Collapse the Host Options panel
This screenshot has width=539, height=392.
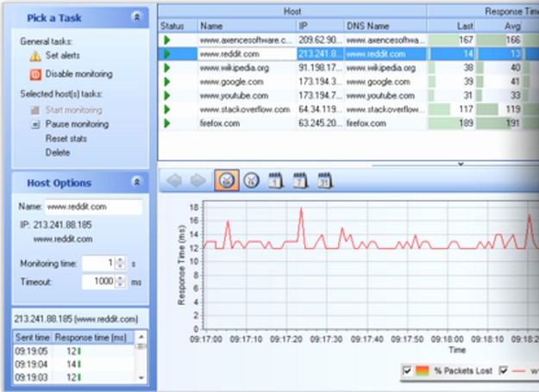click(136, 182)
